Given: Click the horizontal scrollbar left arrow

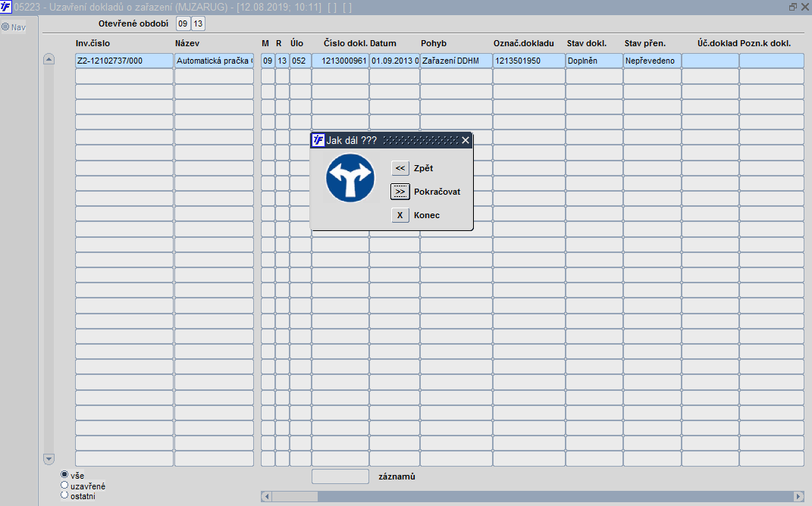Looking at the screenshot, I should (x=267, y=496).
